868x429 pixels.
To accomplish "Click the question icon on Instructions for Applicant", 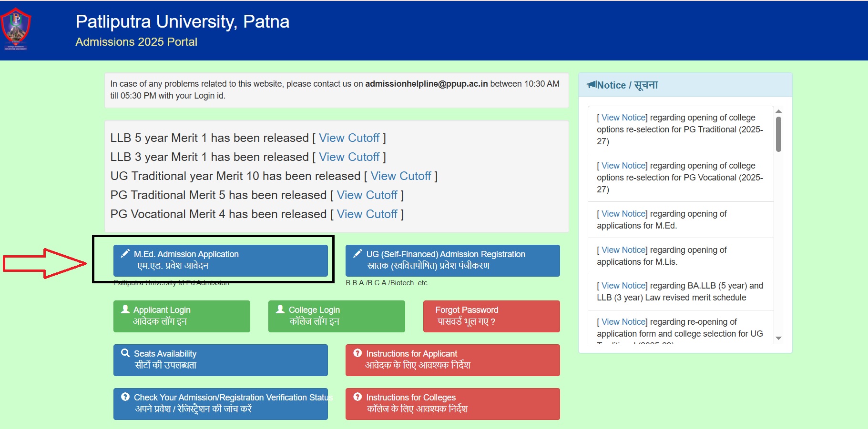I will tap(357, 353).
